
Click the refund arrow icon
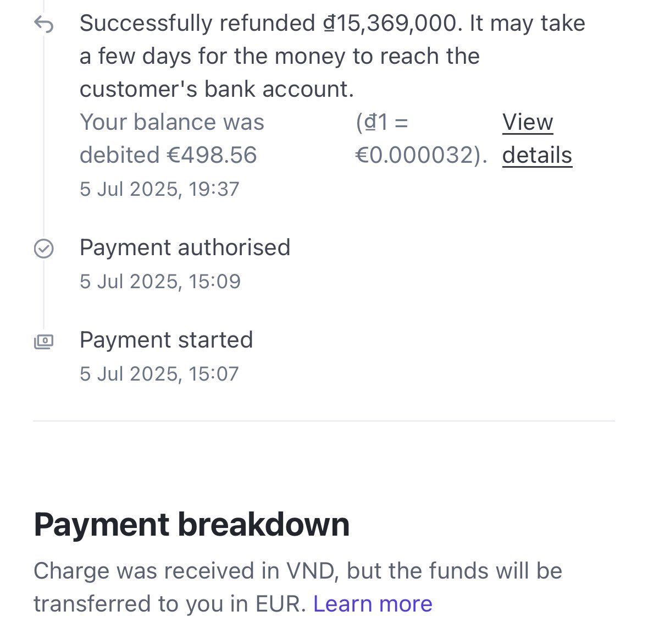[43, 24]
